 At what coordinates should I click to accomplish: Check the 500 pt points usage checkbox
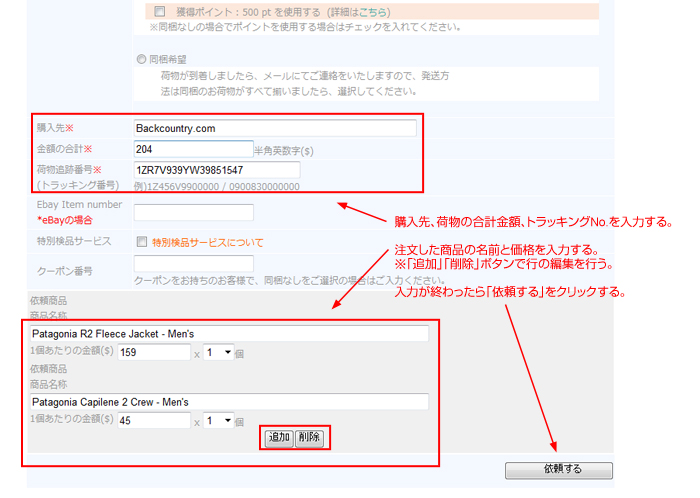click(160, 12)
